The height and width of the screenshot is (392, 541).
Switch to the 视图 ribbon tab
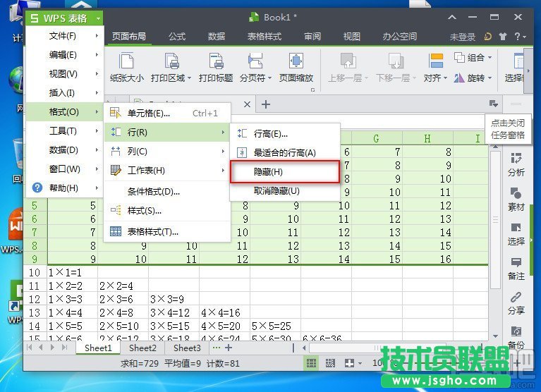(x=351, y=36)
